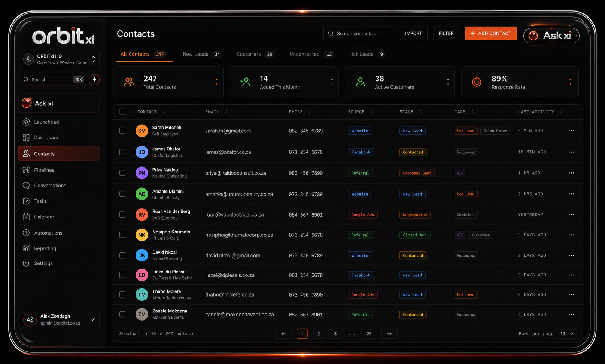Screen dimensions: 605x364
Task: Go to next page arrow
Action: [389, 334]
